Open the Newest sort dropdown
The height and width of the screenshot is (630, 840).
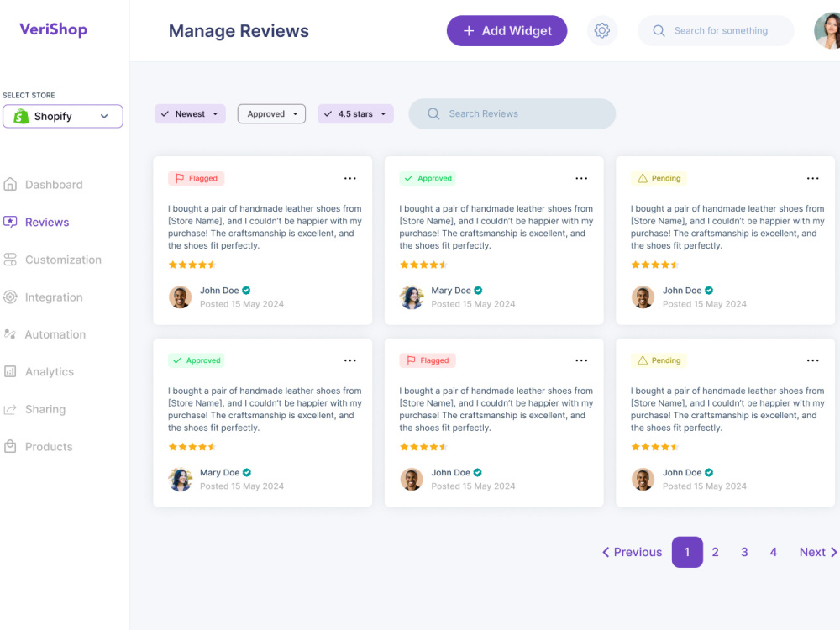[190, 114]
